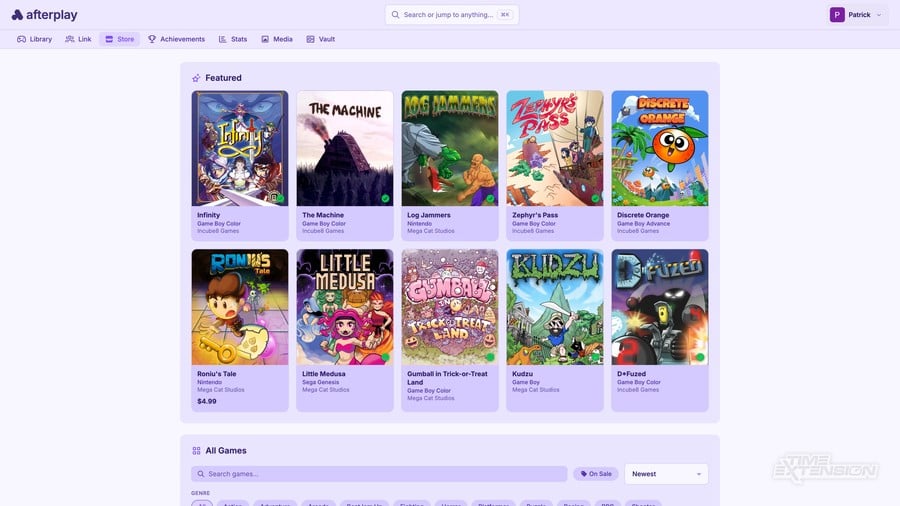Toggle the On Sale filter
Screen dimensions: 900x506
(x=595, y=474)
